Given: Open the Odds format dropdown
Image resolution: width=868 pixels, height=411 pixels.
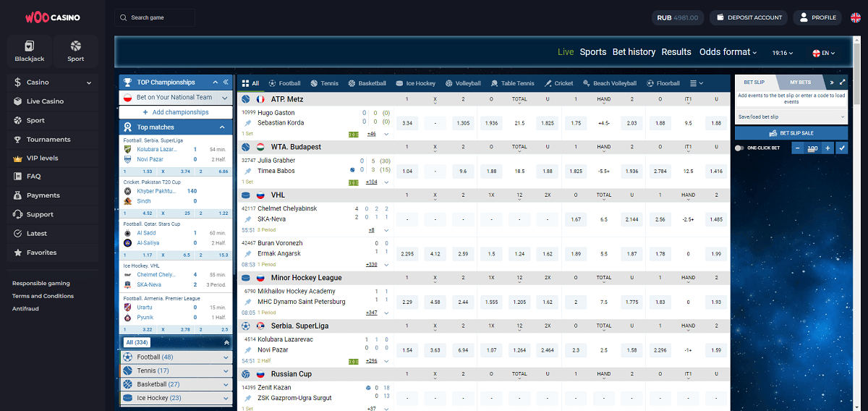Looking at the screenshot, I should (728, 52).
